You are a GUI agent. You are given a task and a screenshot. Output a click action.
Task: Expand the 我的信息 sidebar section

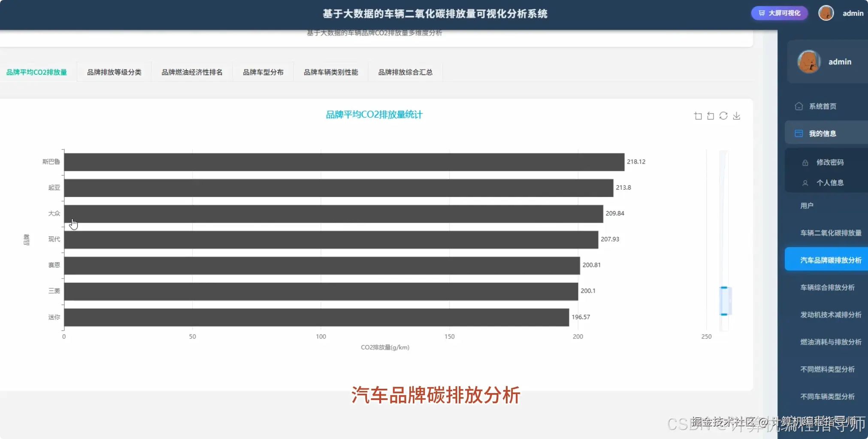click(x=822, y=133)
